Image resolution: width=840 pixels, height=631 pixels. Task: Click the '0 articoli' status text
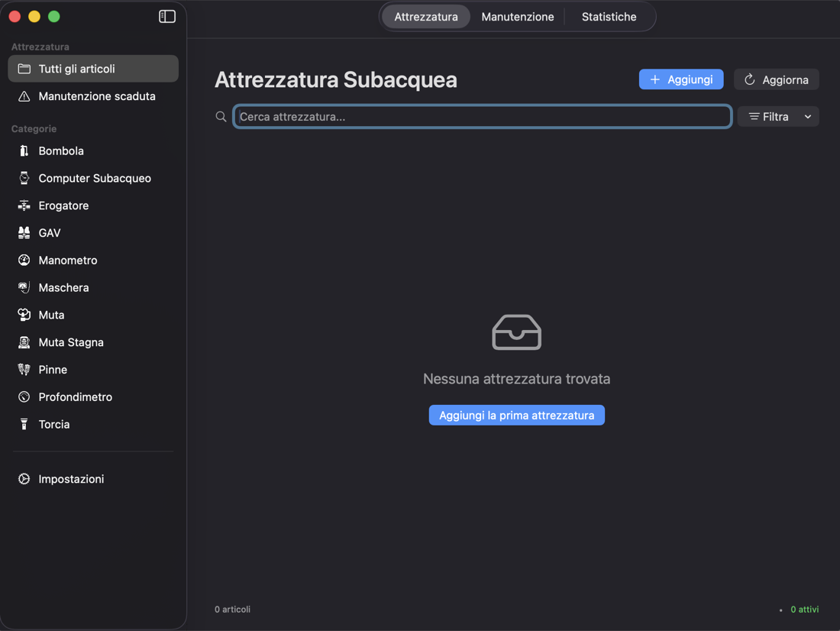point(232,610)
